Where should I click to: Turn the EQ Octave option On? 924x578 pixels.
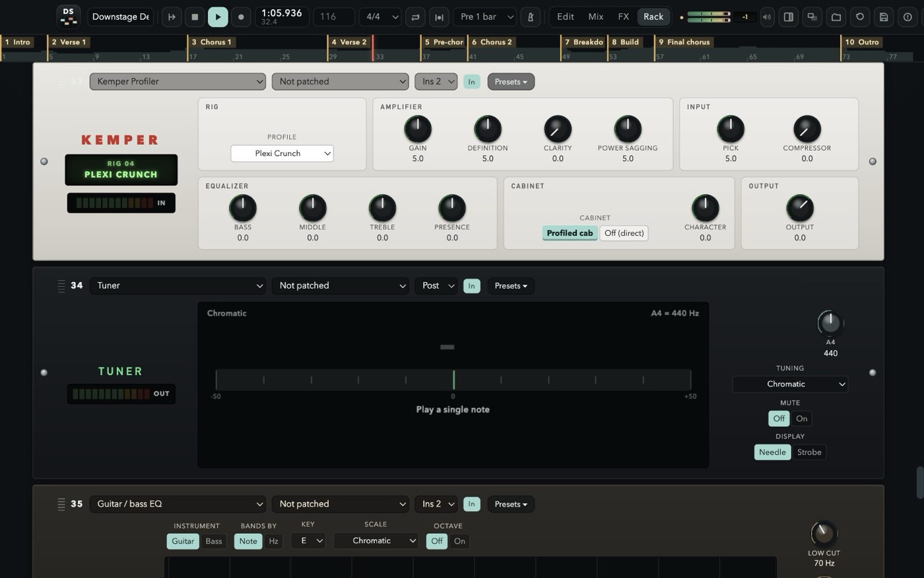pos(459,541)
